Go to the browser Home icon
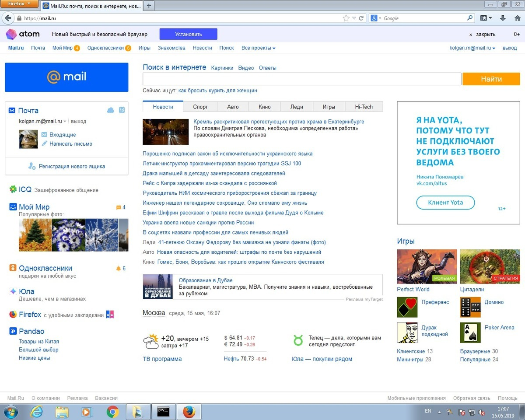525x420 pixels. (x=518, y=18)
